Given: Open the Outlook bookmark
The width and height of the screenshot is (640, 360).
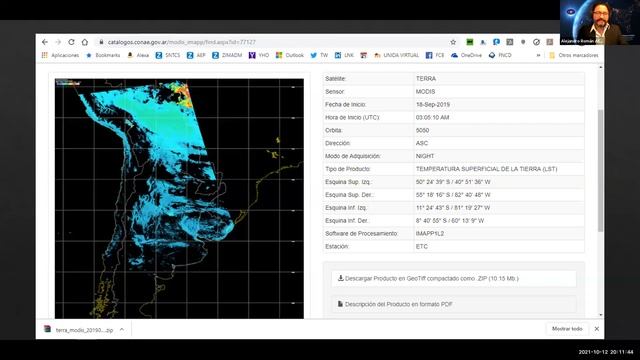Looking at the screenshot, I should pos(290,55).
